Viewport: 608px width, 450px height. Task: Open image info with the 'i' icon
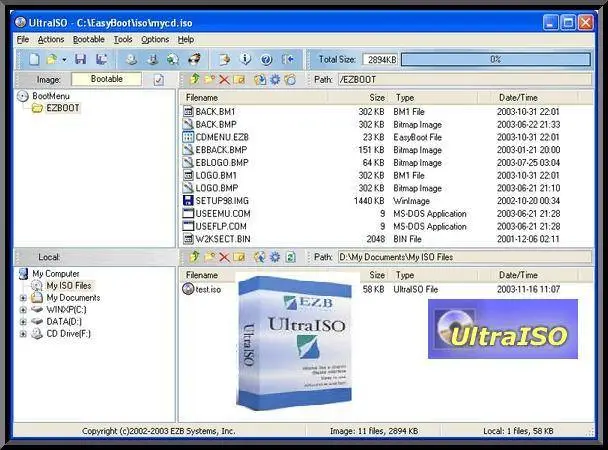click(x=245, y=59)
